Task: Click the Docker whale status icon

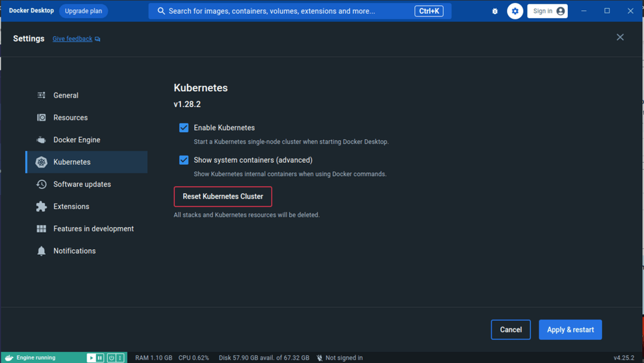Action: [9, 358]
